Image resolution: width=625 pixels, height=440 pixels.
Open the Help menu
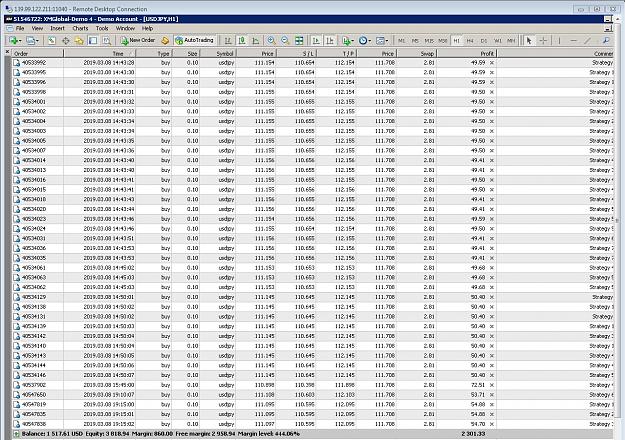click(x=147, y=28)
